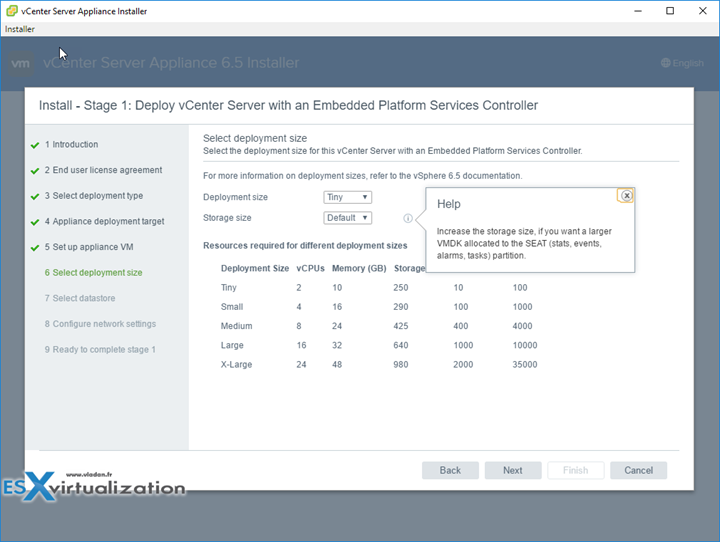Screen dimensions: 720x542
Task: Click the 425 storage value for Medium
Action: [401, 326]
